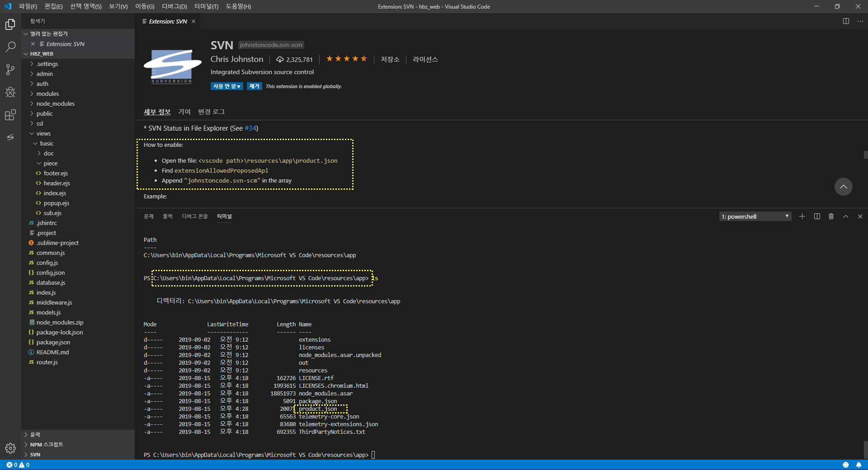868x470 pixels.
Task: Open the license (라이선스) link
Action: coord(425,59)
